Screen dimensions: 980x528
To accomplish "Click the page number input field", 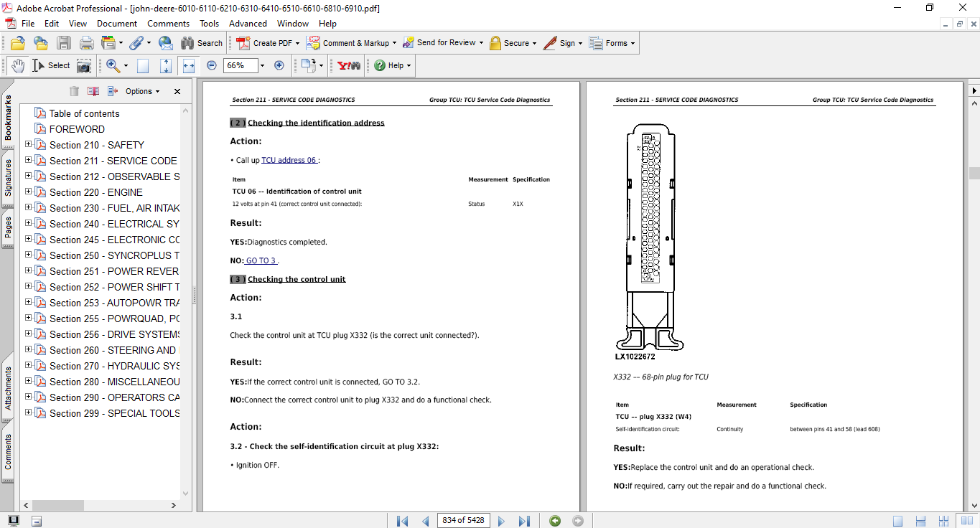I will pos(463,520).
